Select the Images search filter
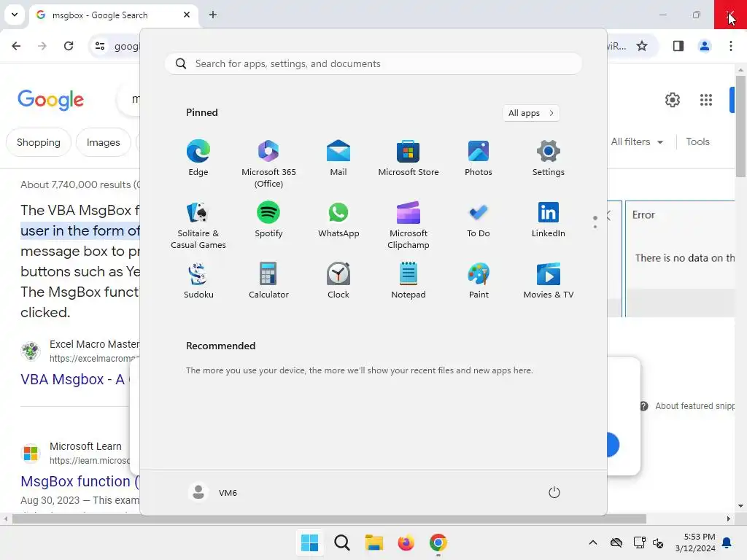 pyautogui.click(x=104, y=142)
